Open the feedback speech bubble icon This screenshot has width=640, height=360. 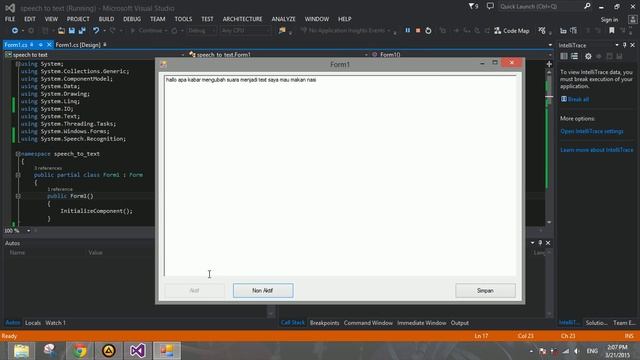[490, 6]
